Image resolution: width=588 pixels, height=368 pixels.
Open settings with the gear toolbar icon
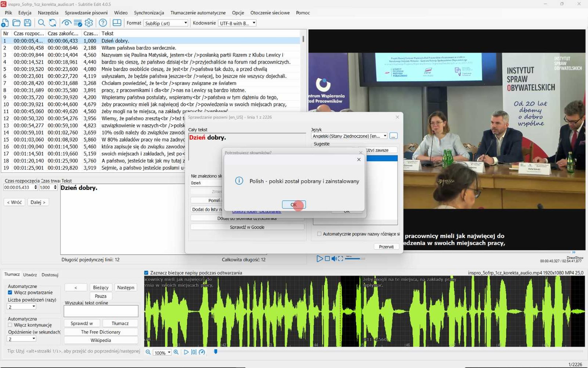click(x=89, y=23)
